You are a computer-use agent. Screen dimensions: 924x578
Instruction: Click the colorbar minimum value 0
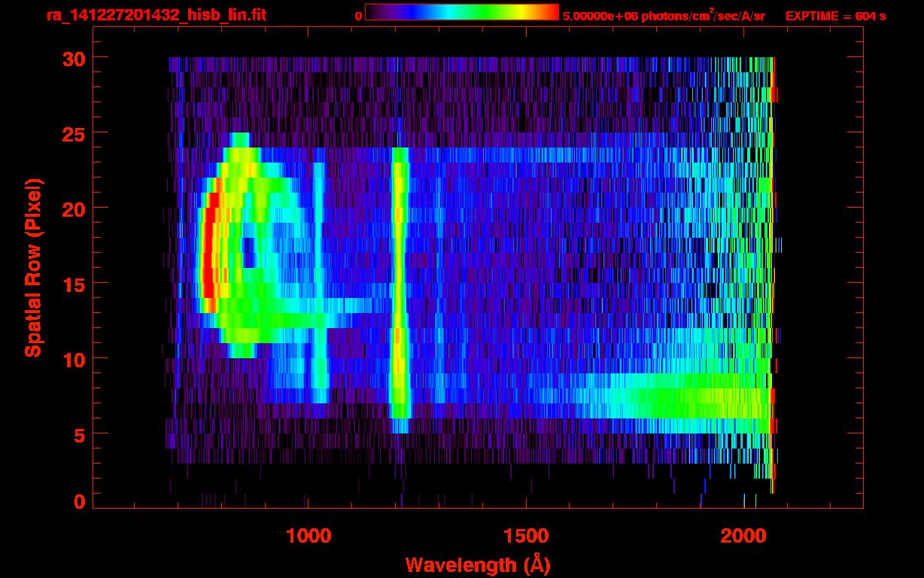coord(358,16)
